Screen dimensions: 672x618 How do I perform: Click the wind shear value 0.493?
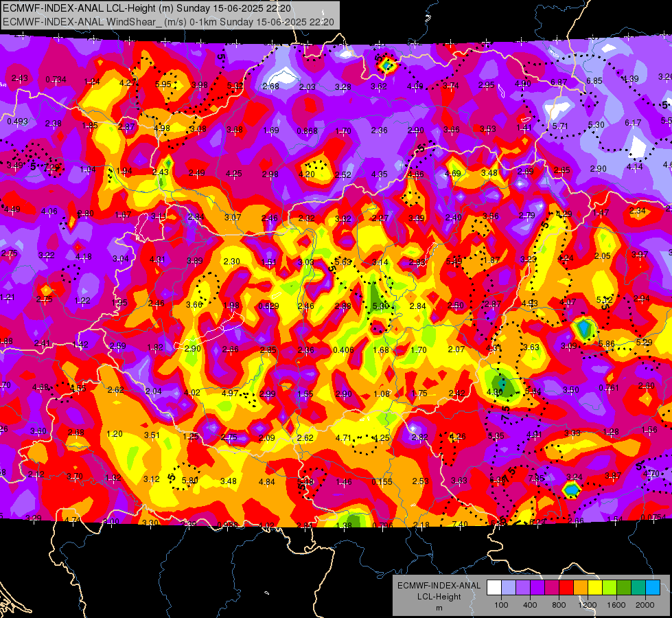(x=18, y=122)
